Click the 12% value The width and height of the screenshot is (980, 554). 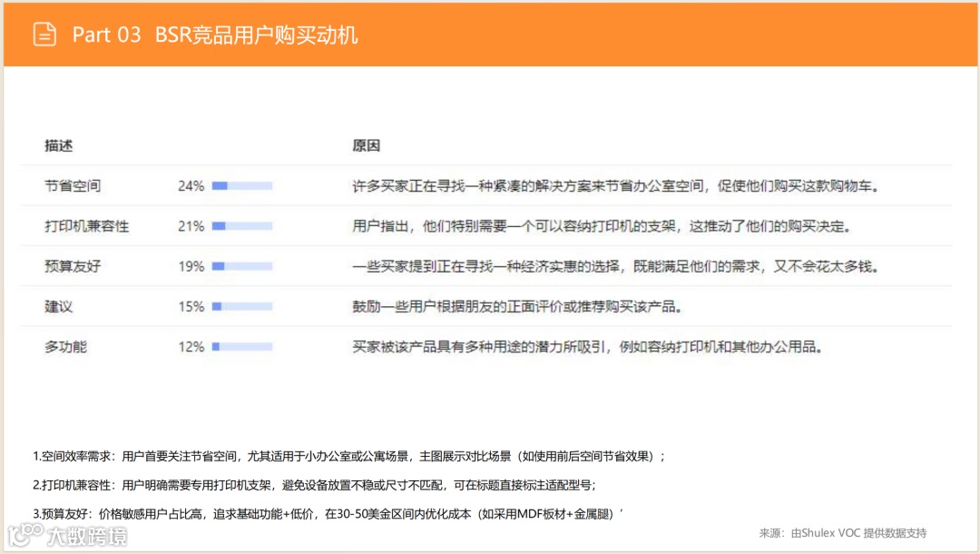191,346
